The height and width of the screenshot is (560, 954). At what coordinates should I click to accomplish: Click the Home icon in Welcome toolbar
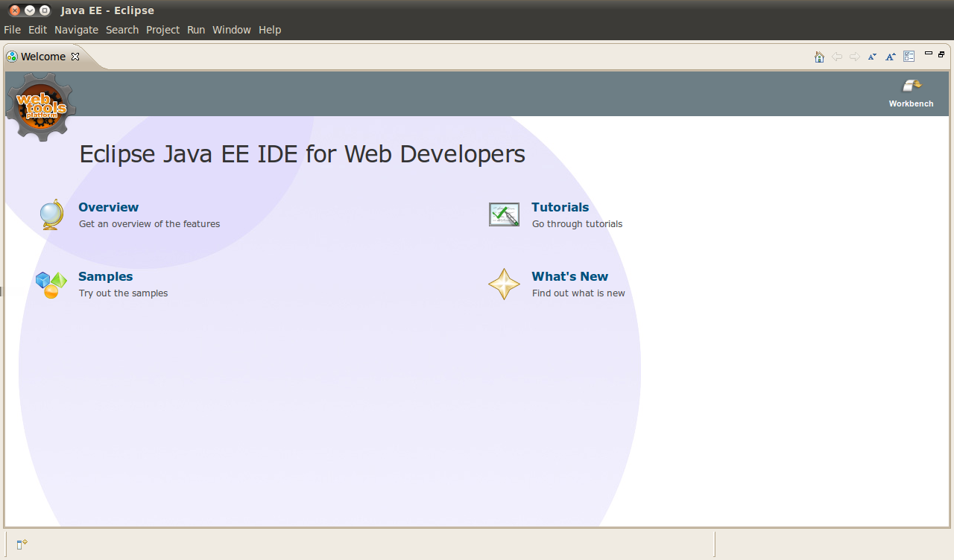pos(819,57)
